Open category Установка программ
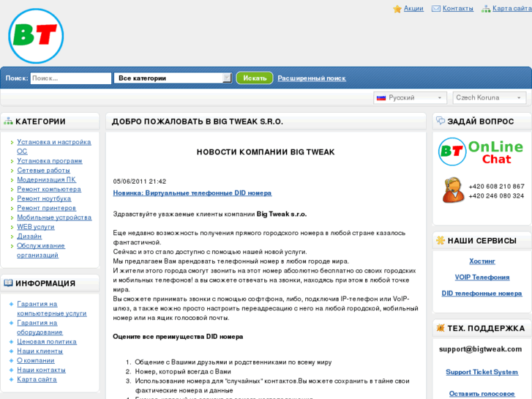This screenshot has height=399, width=532. [x=50, y=160]
